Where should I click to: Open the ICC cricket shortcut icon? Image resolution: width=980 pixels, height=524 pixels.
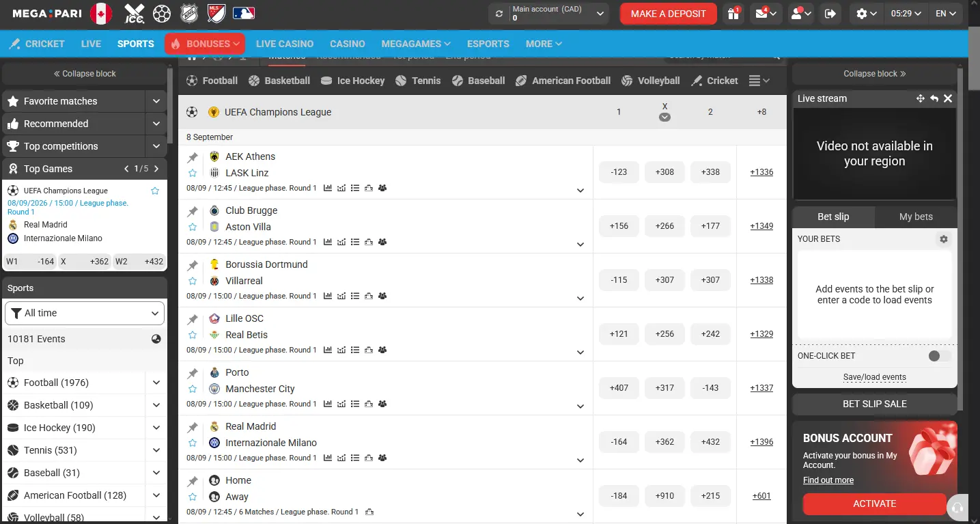coord(135,14)
